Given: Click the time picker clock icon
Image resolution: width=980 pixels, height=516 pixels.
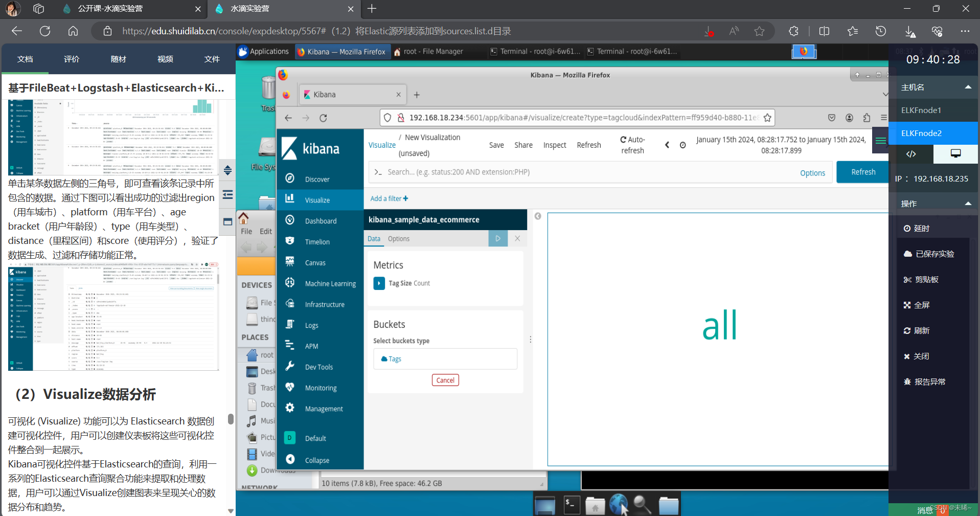Looking at the screenshot, I should (x=682, y=145).
